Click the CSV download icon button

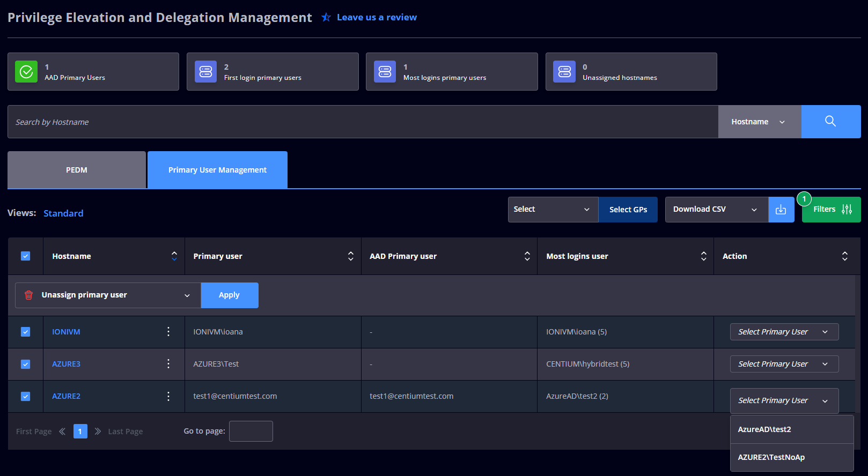pyautogui.click(x=781, y=210)
